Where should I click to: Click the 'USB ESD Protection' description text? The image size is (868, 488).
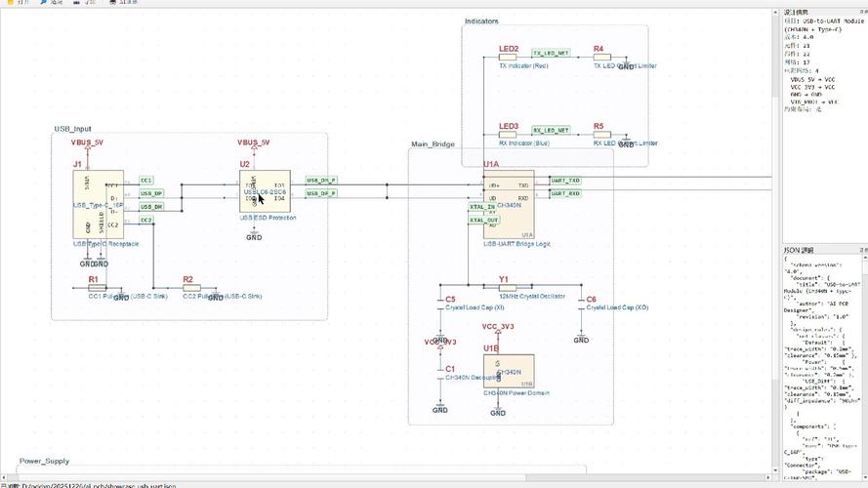click(x=268, y=218)
